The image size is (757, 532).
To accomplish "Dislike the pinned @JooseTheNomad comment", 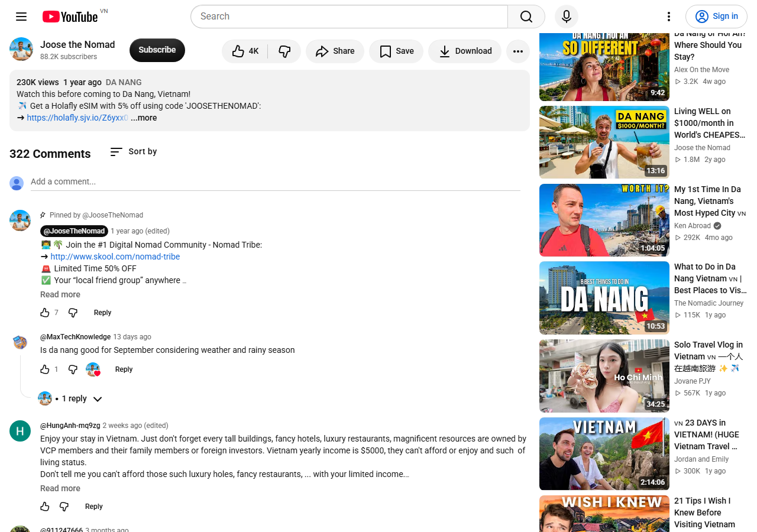I will [x=73, y=312].
